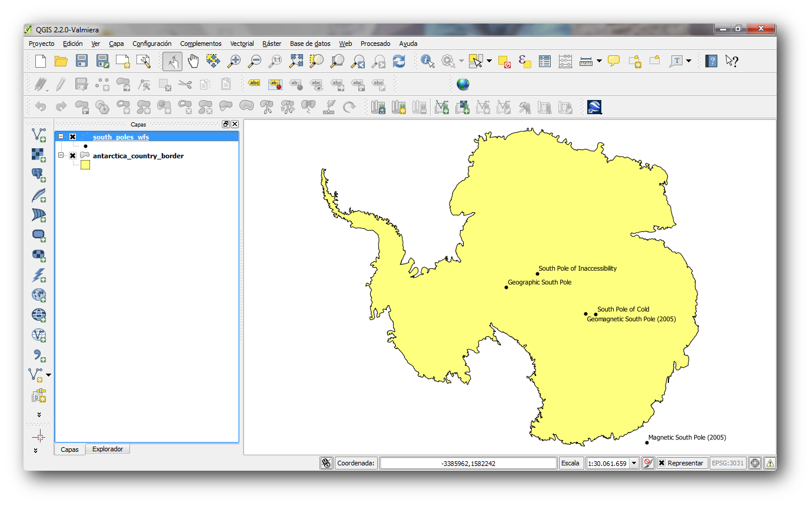This screenshot has height=506, width=812.
Task: Open the field calculator abacus icon
Action: pos(565,61)
